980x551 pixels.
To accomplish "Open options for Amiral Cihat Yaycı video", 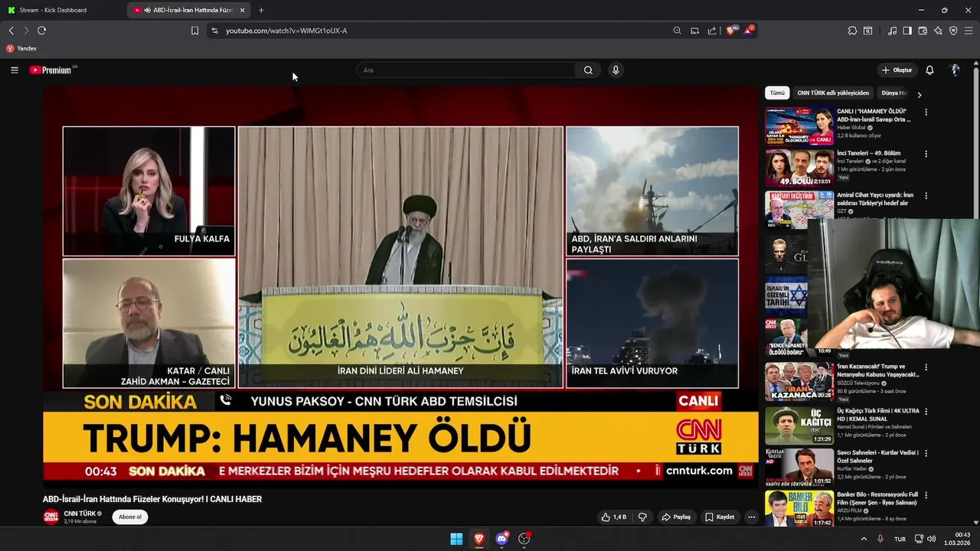I will (x=926, y=196).
